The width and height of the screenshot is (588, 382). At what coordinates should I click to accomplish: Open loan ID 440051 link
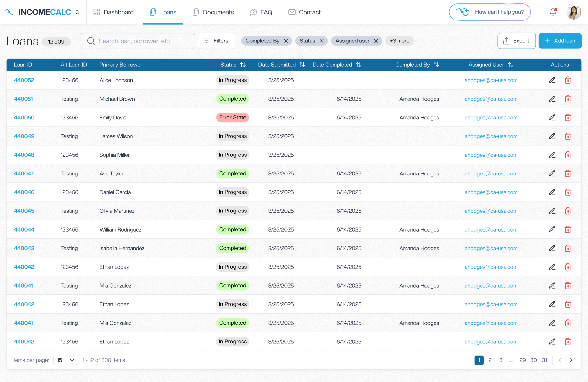(x=23, y=99)
